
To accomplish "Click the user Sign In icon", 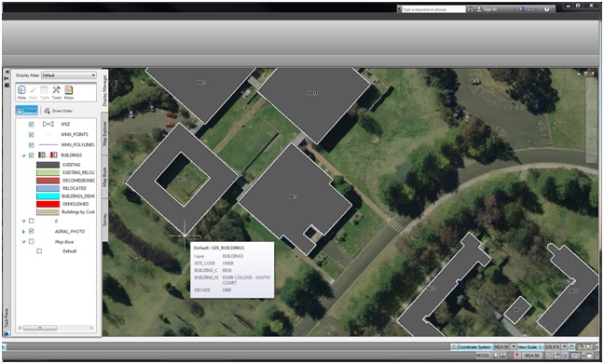I will coord(479,9).
